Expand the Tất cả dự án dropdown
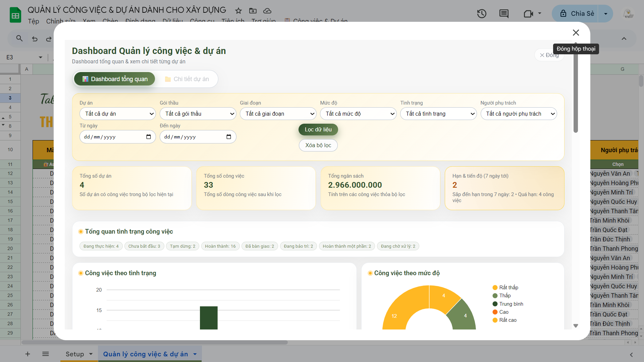644x362 pixels. click(118, 114)
